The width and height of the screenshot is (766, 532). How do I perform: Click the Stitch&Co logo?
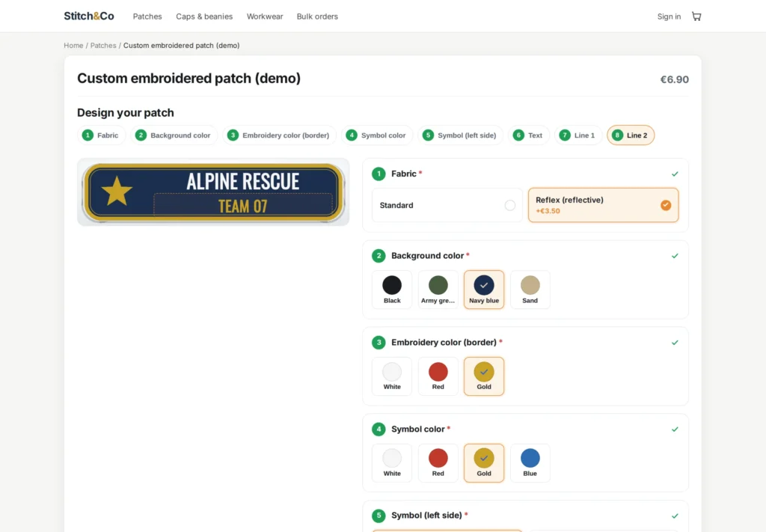point(89,16)
